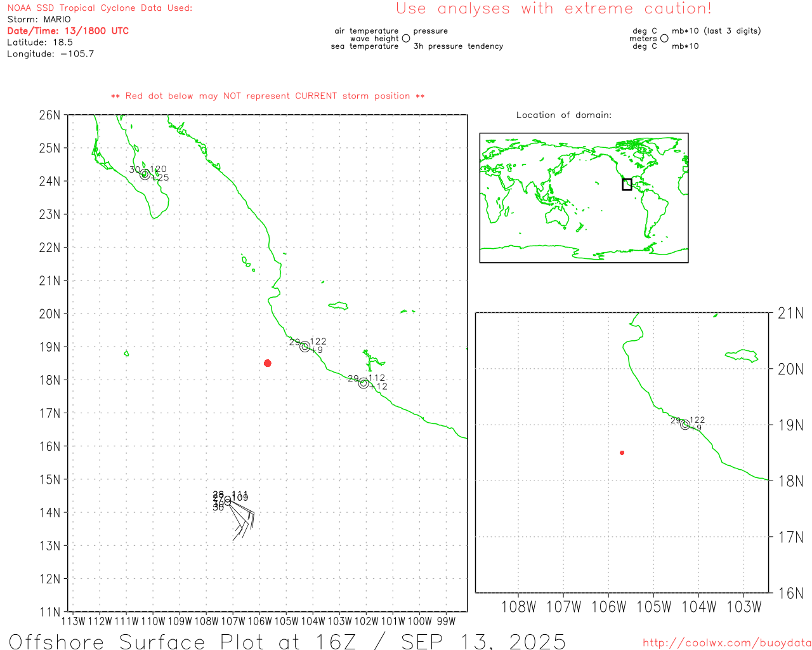The height and width of the screenshot is (650, 812).
Task: Click the '+12' pressure tendency value
Action: [379, 387]
